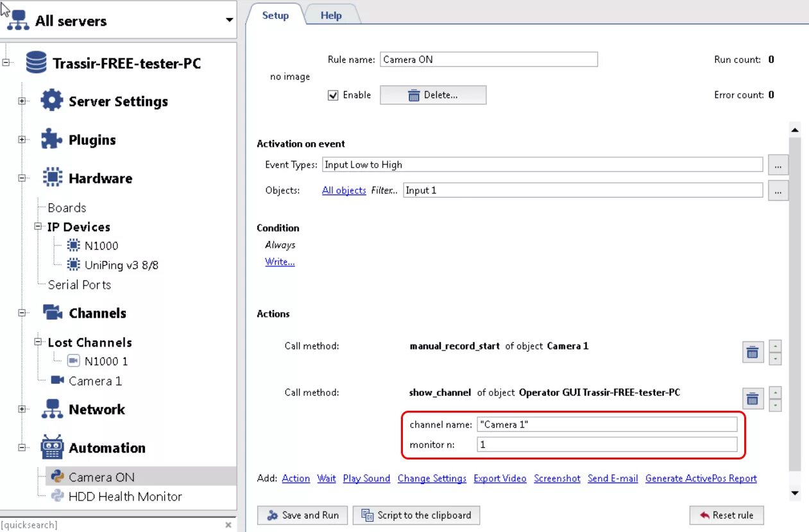Toggle the Enable rule checkbox

(x=333, y=95)
